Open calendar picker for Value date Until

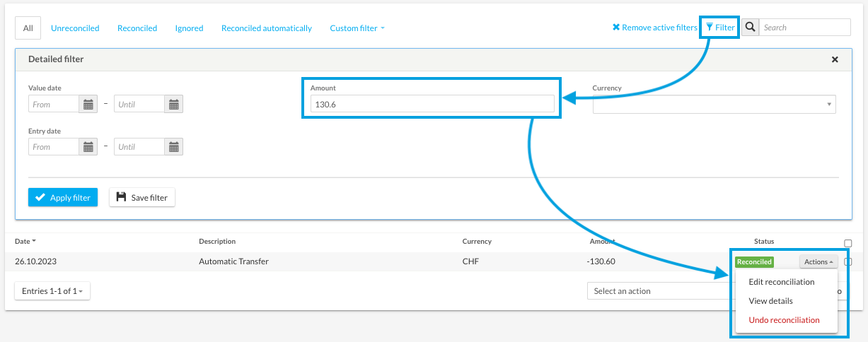pos(174,105)
